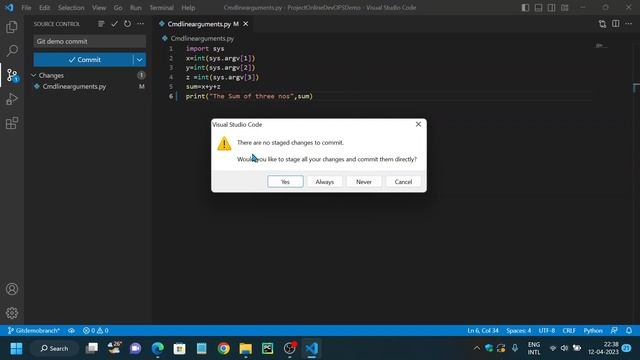640x360 pixels.
Task: Show hidden system tray icons chevron
Action: tap(477, 349)
